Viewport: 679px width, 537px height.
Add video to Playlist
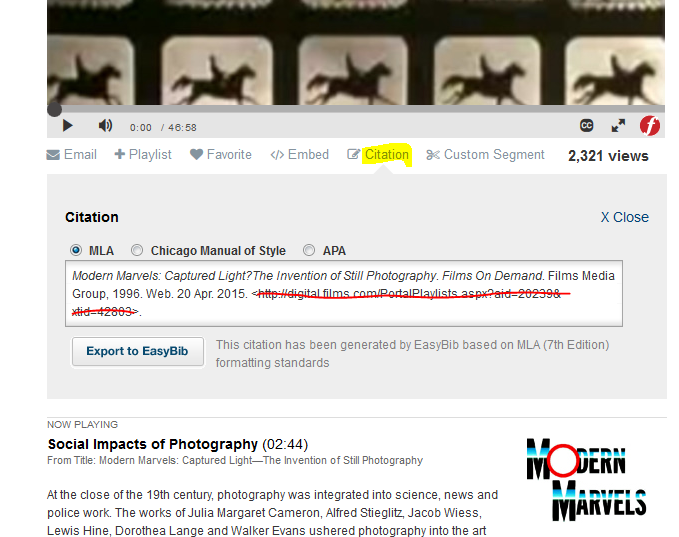point(150,155)
